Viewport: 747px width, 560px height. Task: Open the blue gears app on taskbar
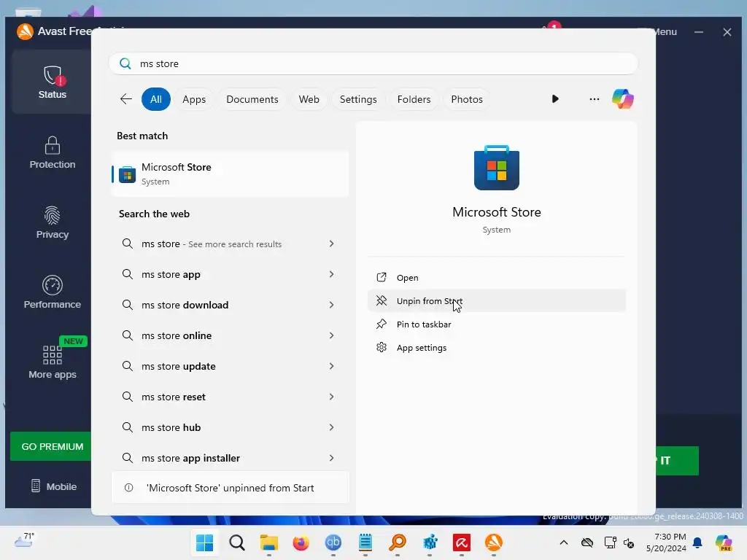pos(430,542)
